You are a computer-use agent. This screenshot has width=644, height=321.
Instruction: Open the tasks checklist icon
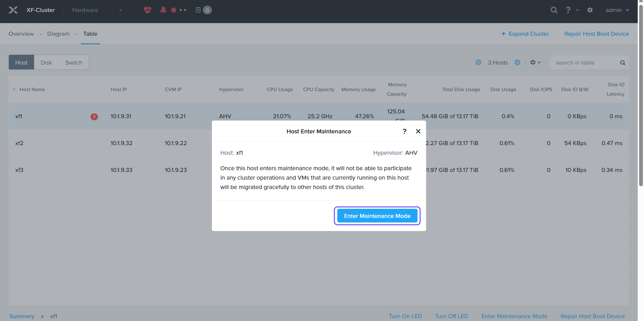(198, 10)
